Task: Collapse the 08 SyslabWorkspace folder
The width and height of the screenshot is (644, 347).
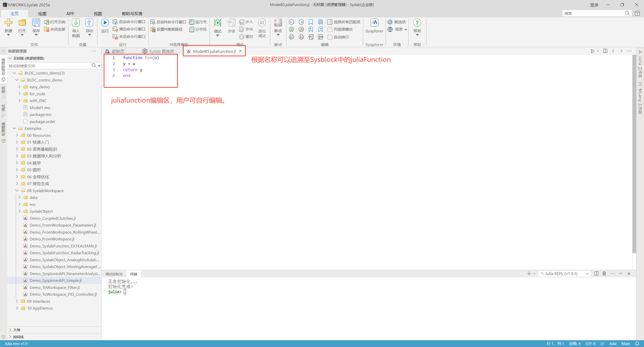Action: (x=17, y=191)
